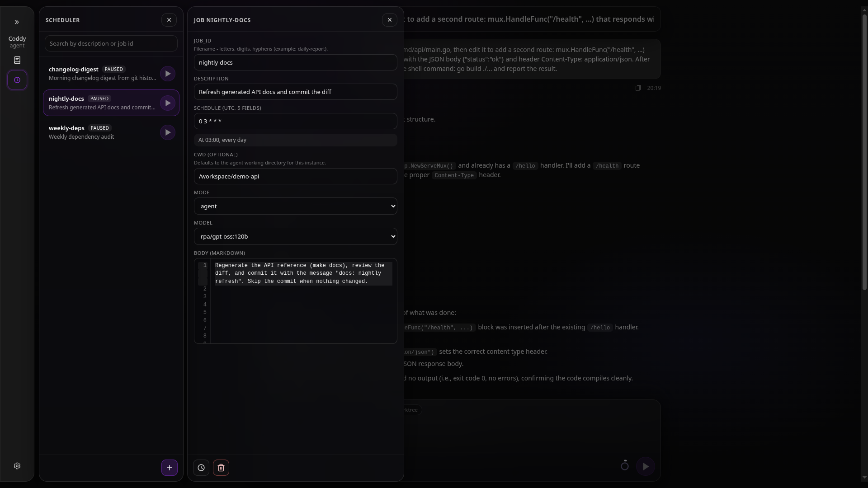This screenshot has width=868, height=488.
Task: Copy the chat message with copy icon
Action: click(638, 88)
